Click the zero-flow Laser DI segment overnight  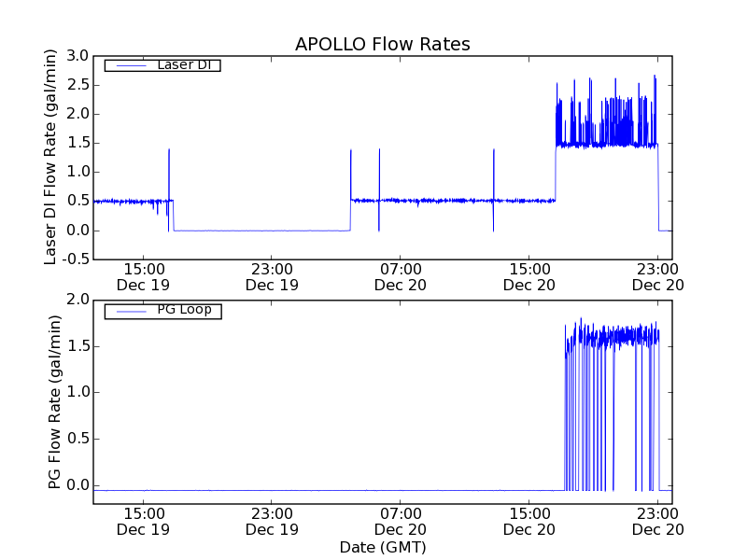(262, 231)
